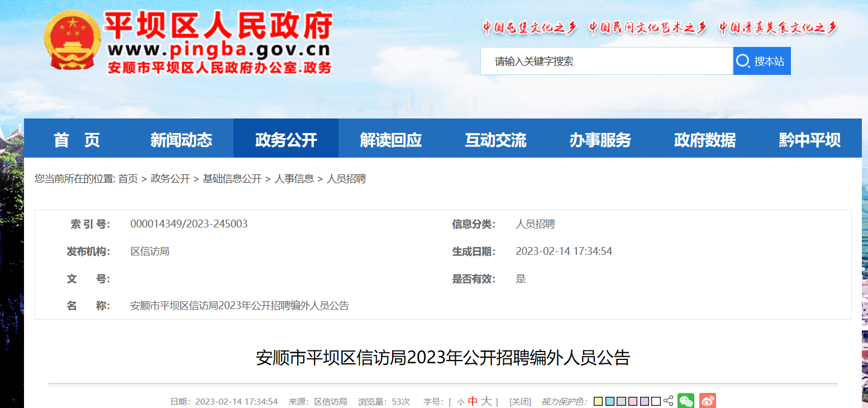Select the gray eye-protection color swatch
Image resolution: width=868 pixels, height=408 pixels.
(621, 401)
